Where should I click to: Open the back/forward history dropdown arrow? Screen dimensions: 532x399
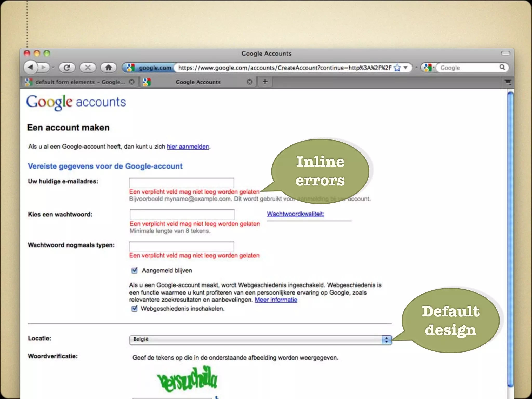coord(53,68)
